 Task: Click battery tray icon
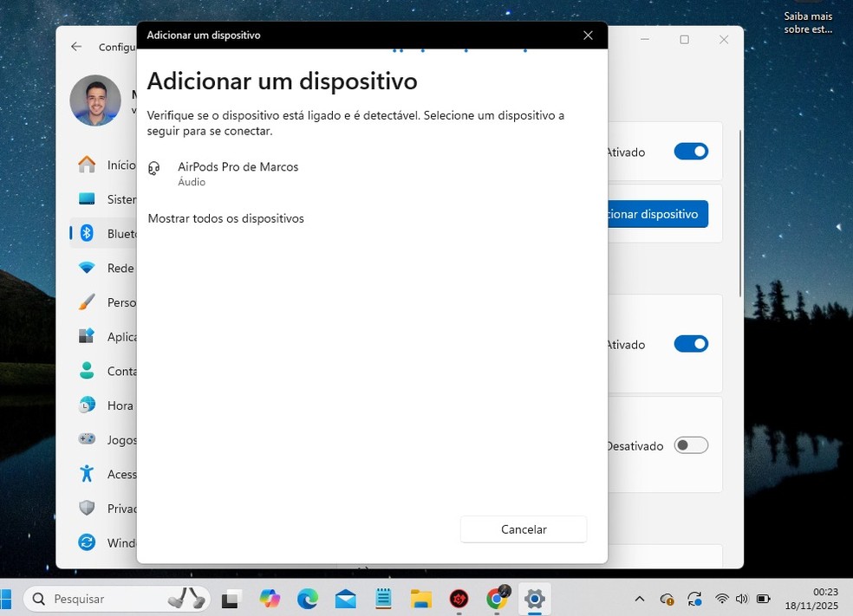(764, 599)
